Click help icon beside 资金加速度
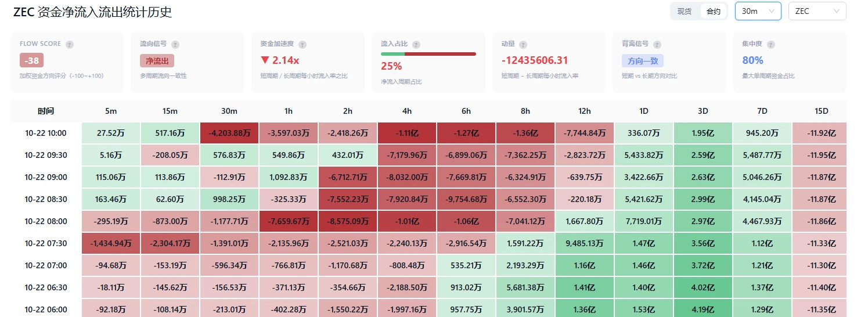This screenshot has height=317, width=868. (x=302, y=44)
